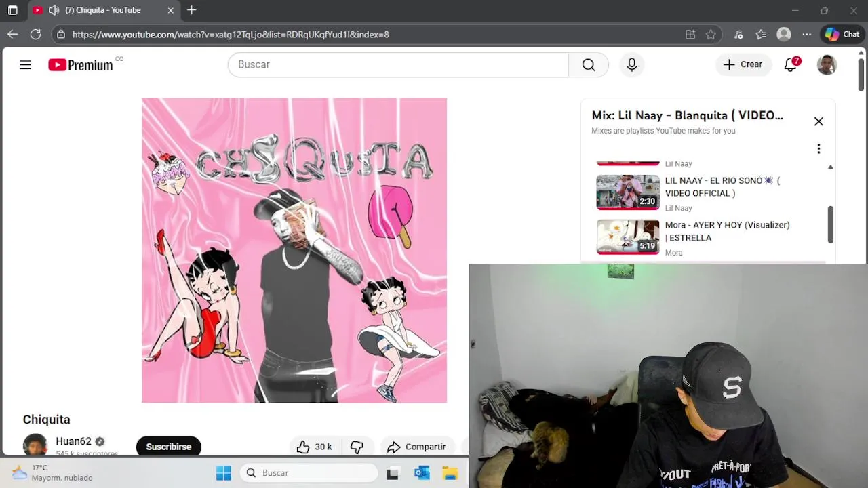
Task: Open browser media/music extension icon
Action: coord(738,34)
